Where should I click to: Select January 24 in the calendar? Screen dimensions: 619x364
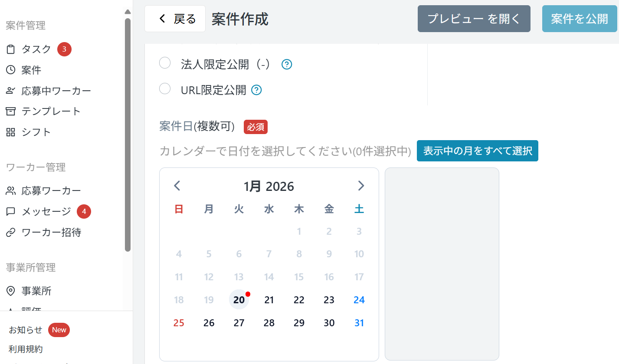coord(359,300)
